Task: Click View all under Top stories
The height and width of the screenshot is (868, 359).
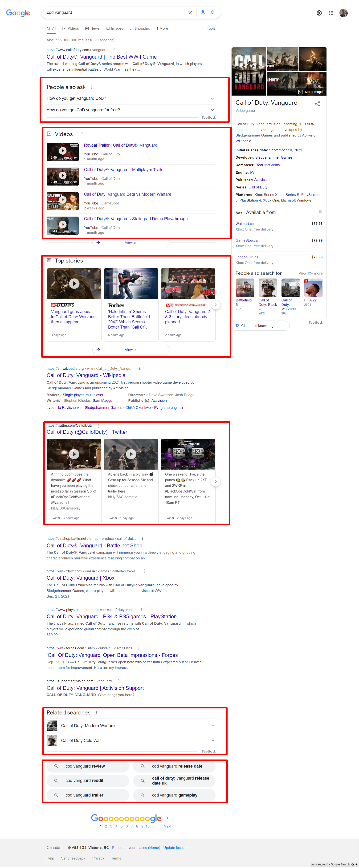Action: point(131,350)
